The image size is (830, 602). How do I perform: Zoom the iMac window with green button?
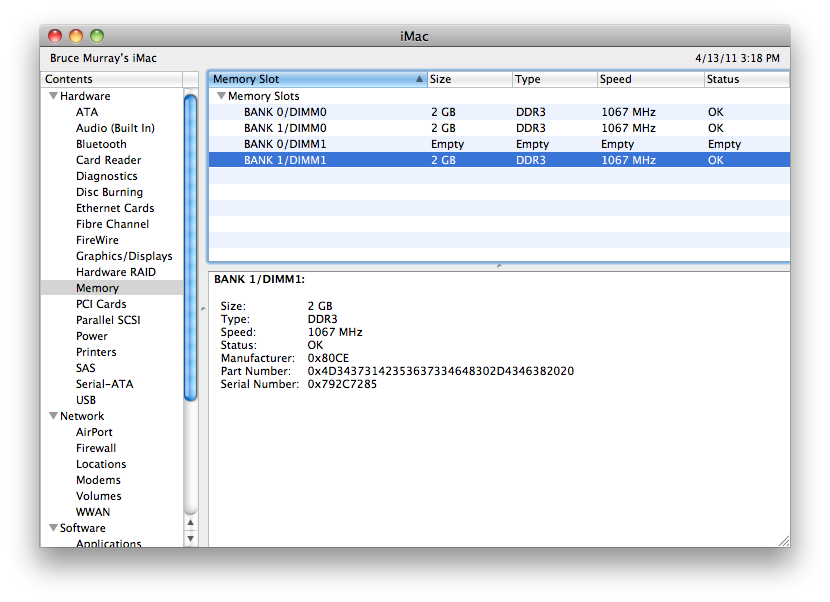point(97,36)
